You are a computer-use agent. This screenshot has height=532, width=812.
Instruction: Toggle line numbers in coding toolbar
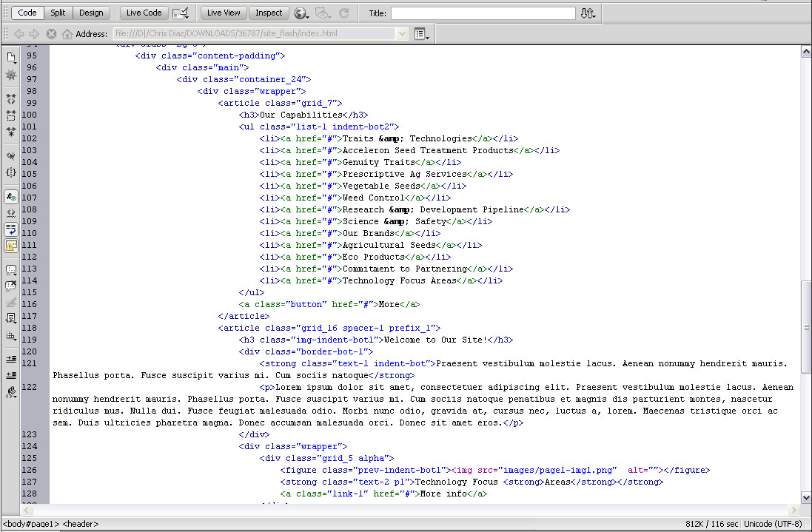coord(10,197)
